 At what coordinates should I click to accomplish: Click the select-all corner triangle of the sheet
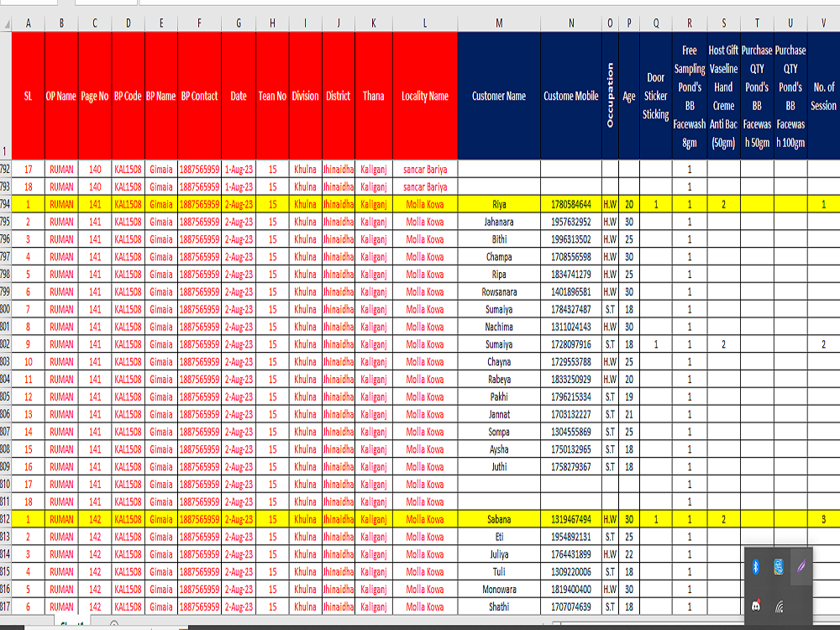pos(6,24)
